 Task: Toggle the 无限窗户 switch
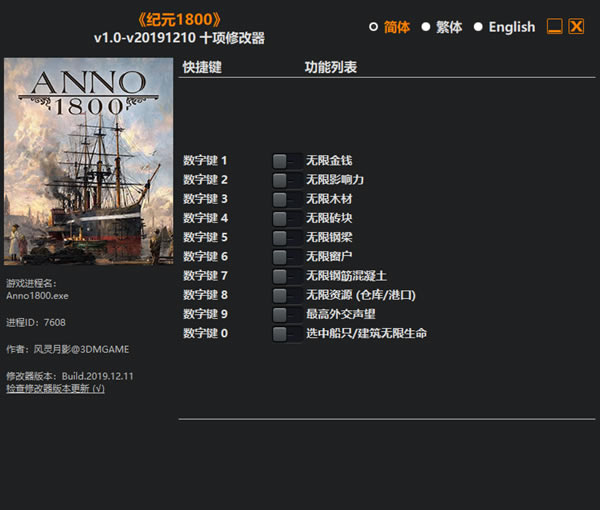(287, 256)
